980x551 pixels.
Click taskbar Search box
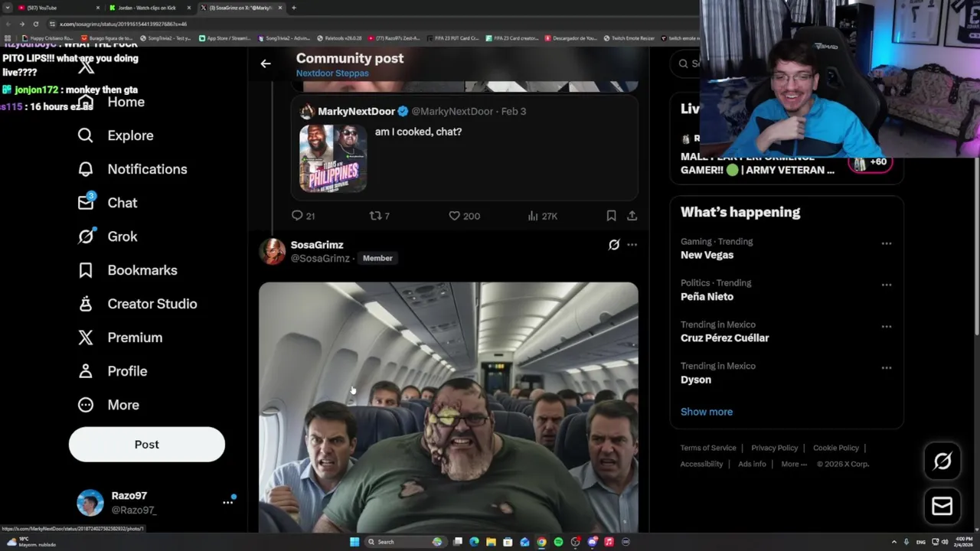(x=406, y=542)
